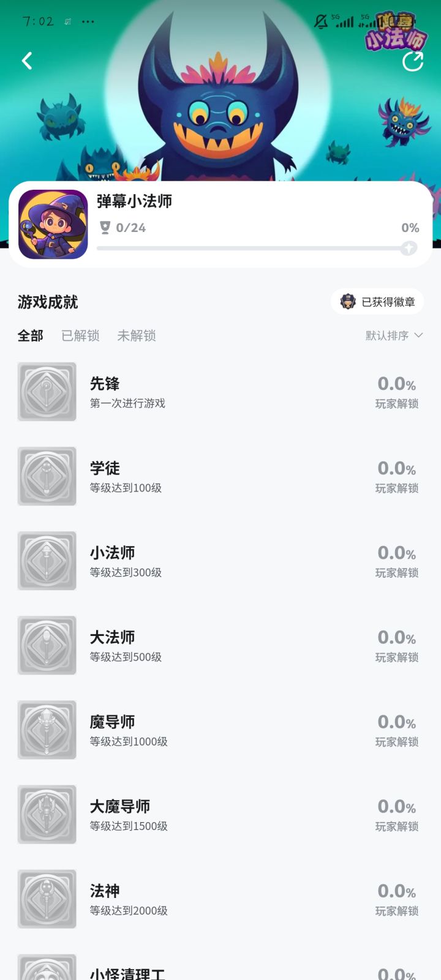Tap the 学徒 achievement badge icon
Viewport: 441px width, 980px height.
click(x=47, y=476)
